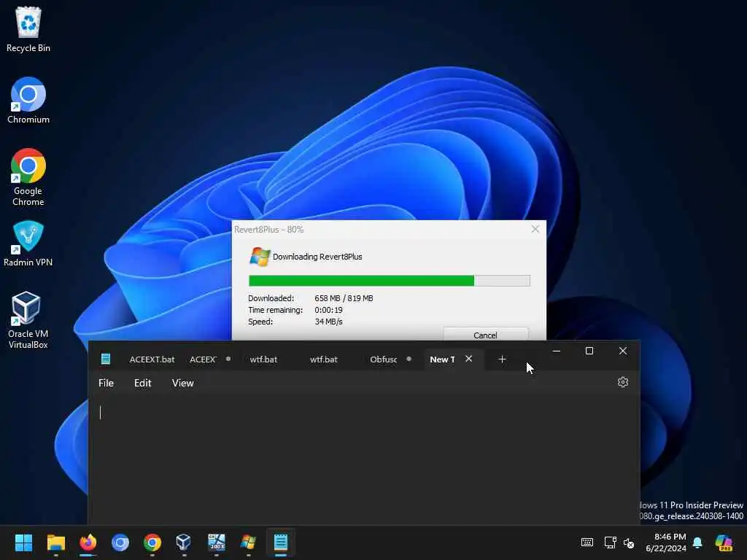Open the File menu in Notepad
747x560 pixels.
click(106, 383)
